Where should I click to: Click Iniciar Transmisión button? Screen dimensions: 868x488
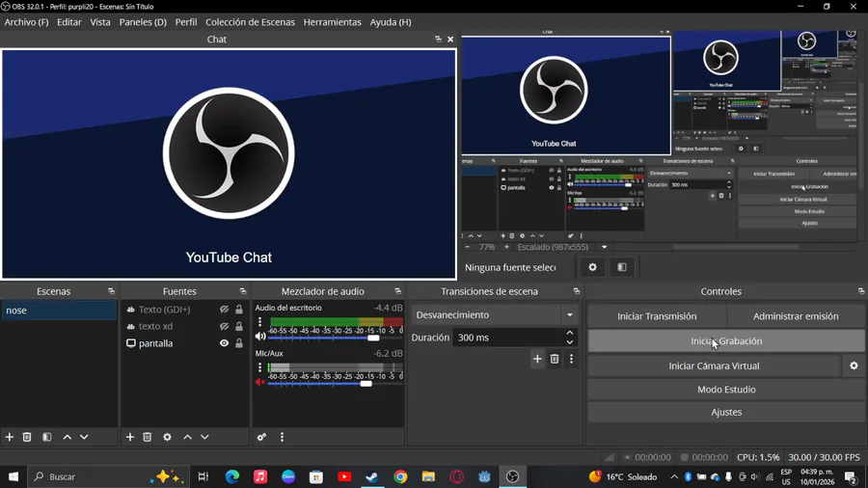click(656, 316)
